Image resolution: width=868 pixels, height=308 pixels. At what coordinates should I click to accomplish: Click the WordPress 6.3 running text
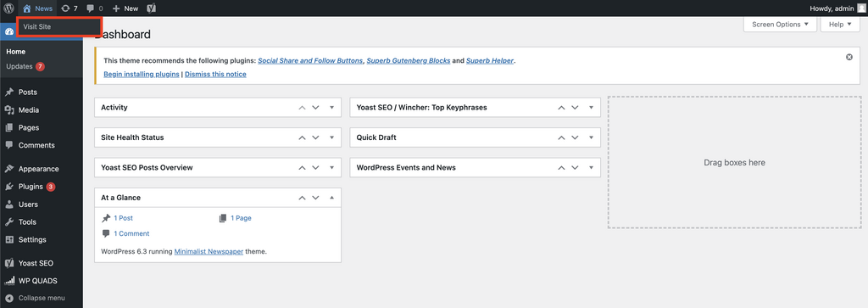point(136,251)
